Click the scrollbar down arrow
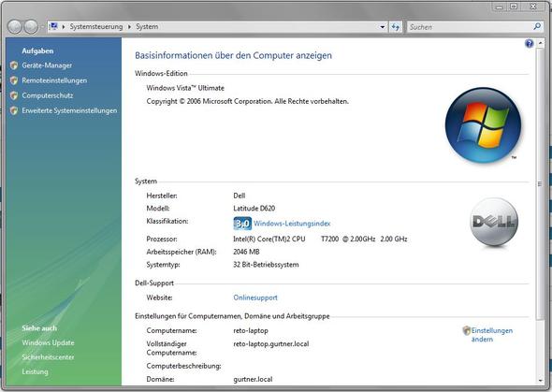 pyautogui.click(x=540, y=381)
